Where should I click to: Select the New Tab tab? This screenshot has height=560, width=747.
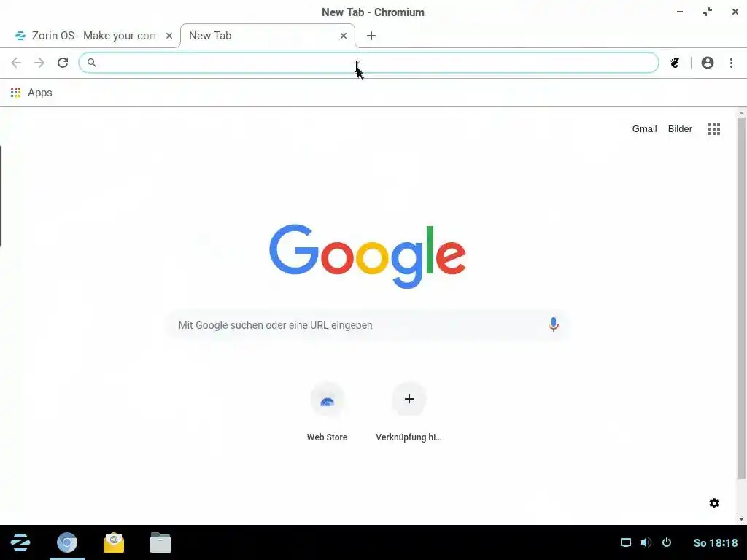[x=267, y=36]
